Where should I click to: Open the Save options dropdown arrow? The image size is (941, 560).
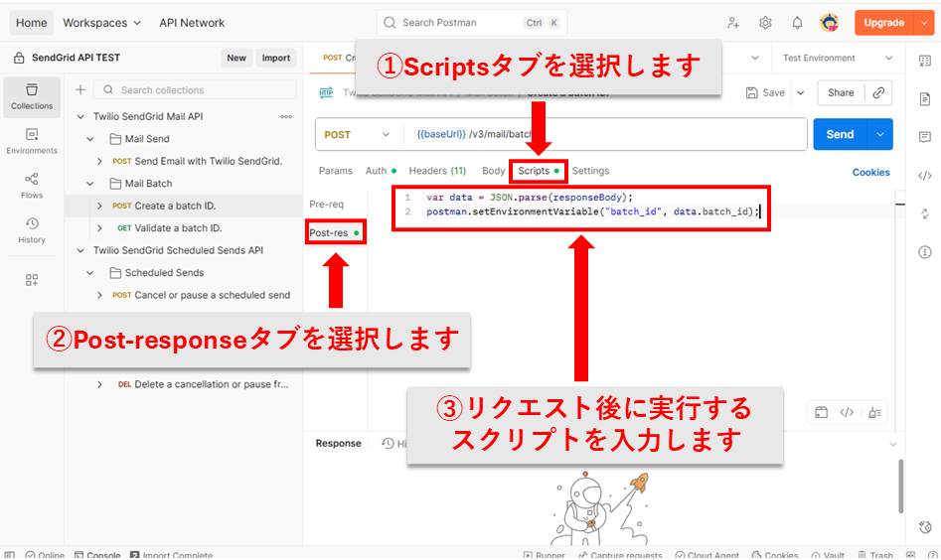tap(801, 93)
